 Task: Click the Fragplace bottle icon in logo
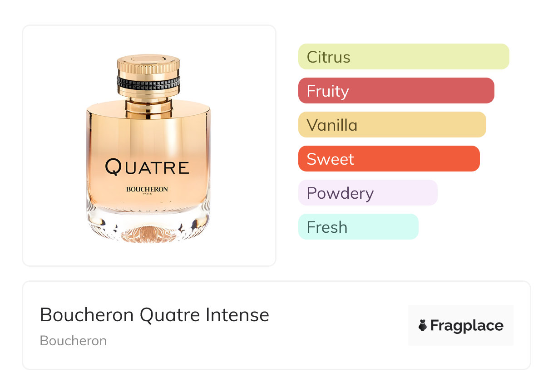tap(423, 325)
